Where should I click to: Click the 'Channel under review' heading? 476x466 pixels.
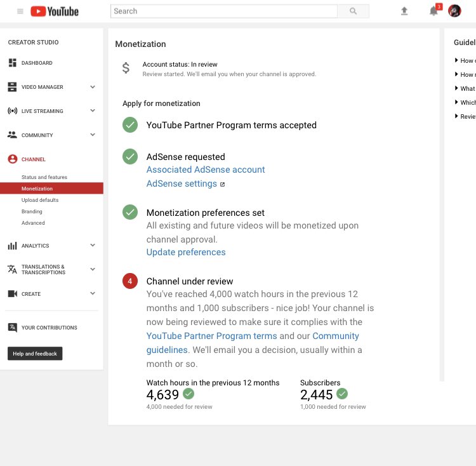pos(190,281)
